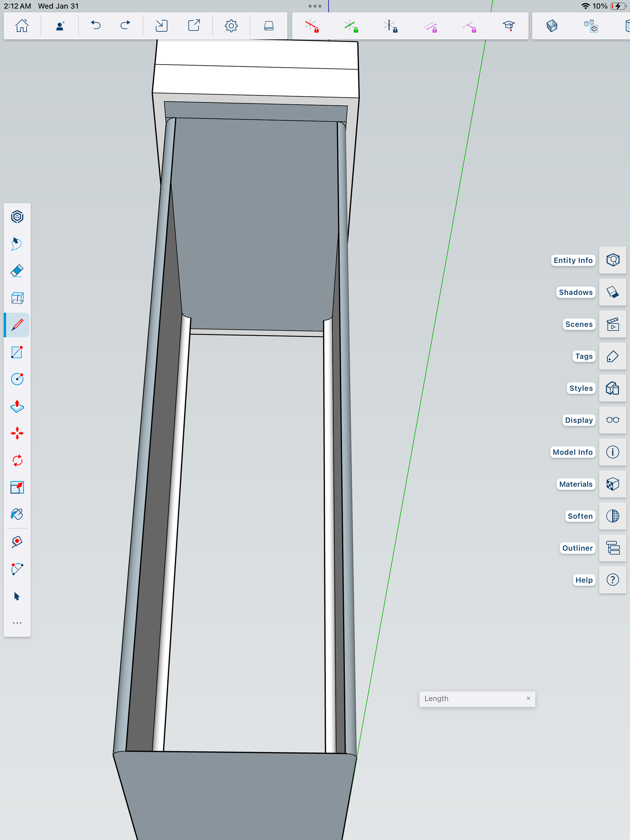
Task: Close the Length measurement box
Action: coord(528,698)
